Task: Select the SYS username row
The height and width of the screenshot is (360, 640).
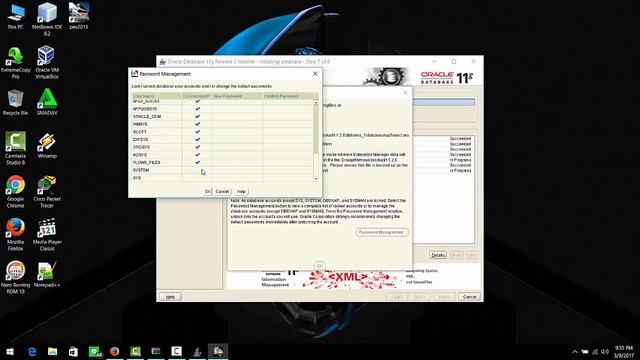Action: (x=157, y=178)
